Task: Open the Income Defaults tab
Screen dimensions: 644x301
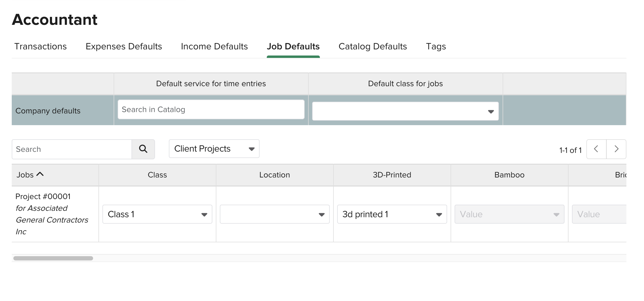Action: 214,46
